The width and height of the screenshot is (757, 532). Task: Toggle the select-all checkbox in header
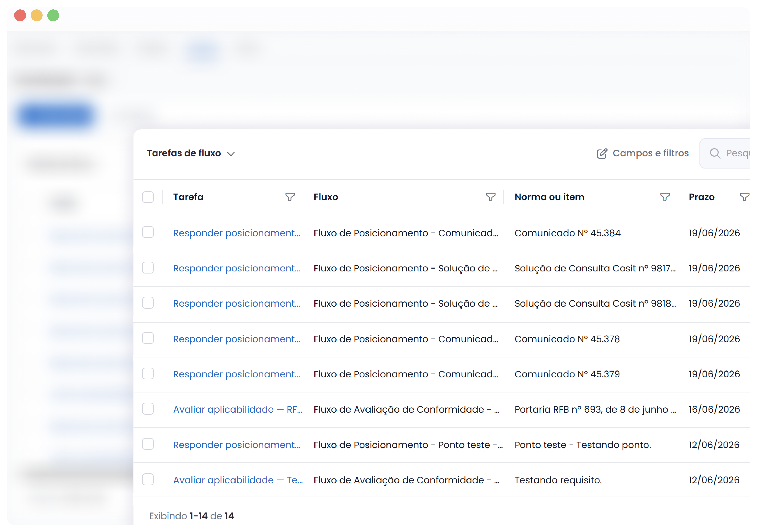pos(148,197)
